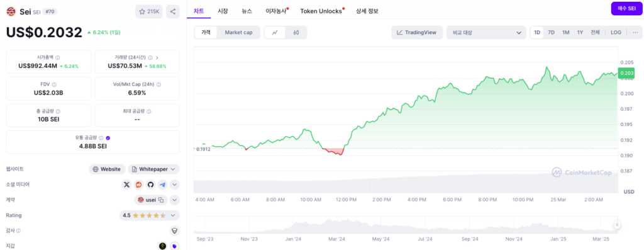644x250 pixels.
Task: Open the Website link
Action: pos(107,169)
